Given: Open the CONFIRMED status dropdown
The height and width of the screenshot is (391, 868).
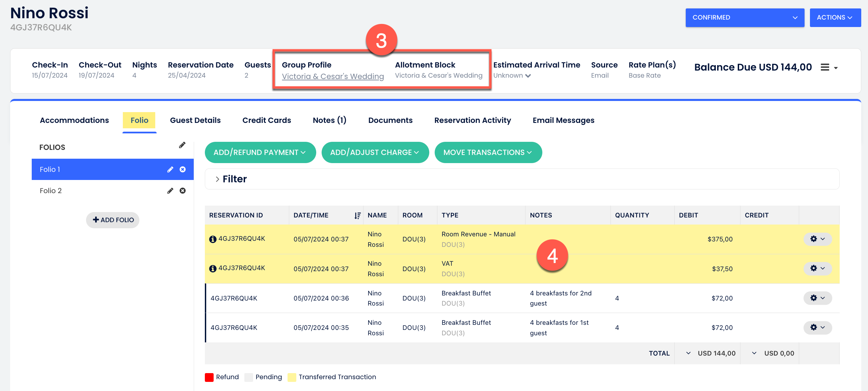Looking at the screenshot, I should (x=744, y=18).
